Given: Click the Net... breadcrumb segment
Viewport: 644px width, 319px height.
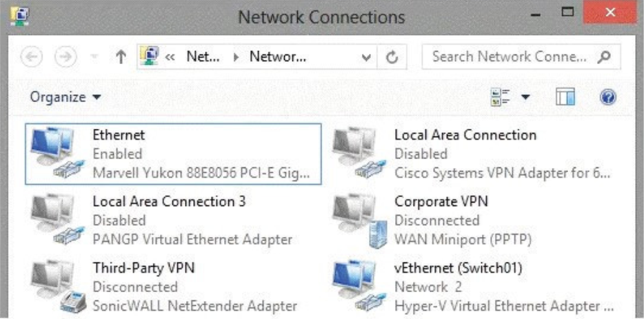Looking at the screenshot, I should (203, 56).
